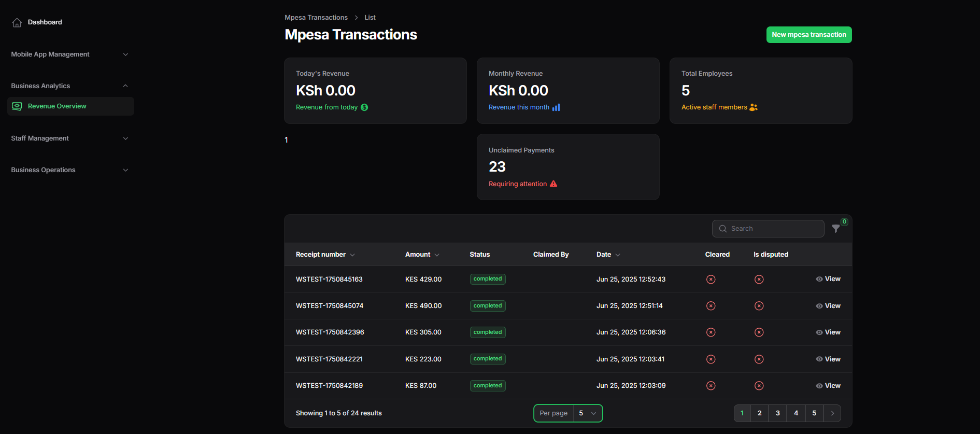This screenshot has width=980, height=434.
Task: Click date Jun 25, 2025 12:06:36
Action: (x=631, y=332)
